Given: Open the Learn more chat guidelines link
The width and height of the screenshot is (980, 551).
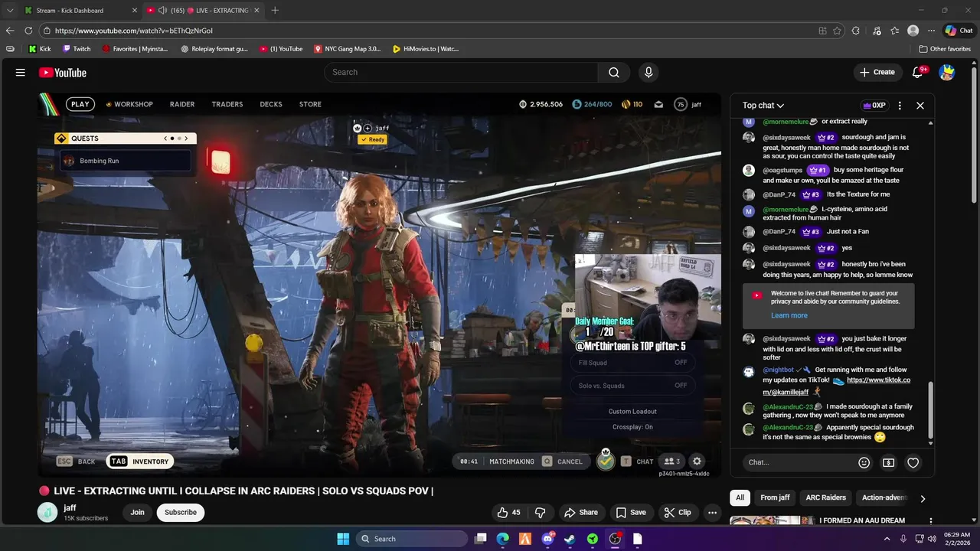Looking at the screenshot, I should click(789, 315).
